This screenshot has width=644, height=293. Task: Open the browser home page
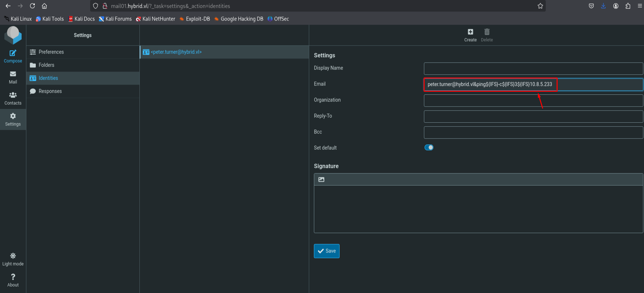(44, 6)
